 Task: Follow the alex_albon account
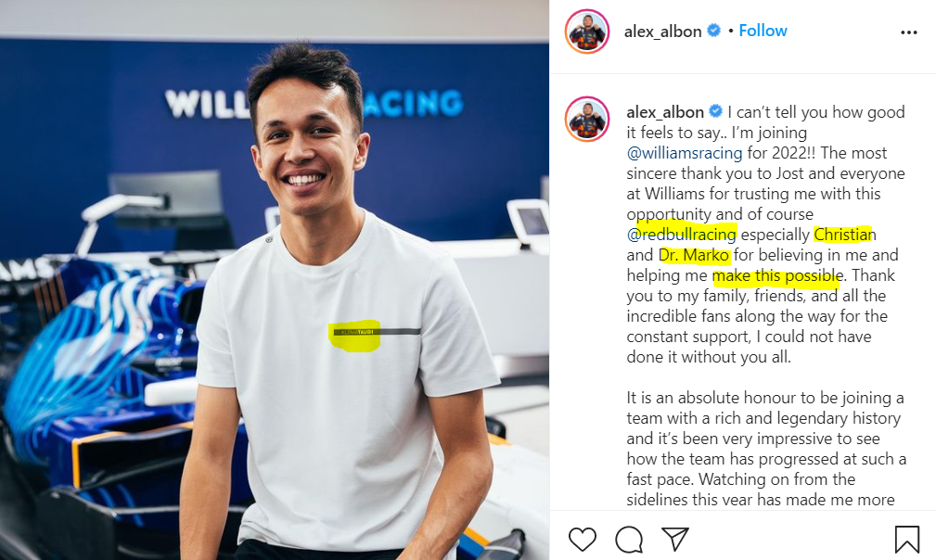point(763,31)
